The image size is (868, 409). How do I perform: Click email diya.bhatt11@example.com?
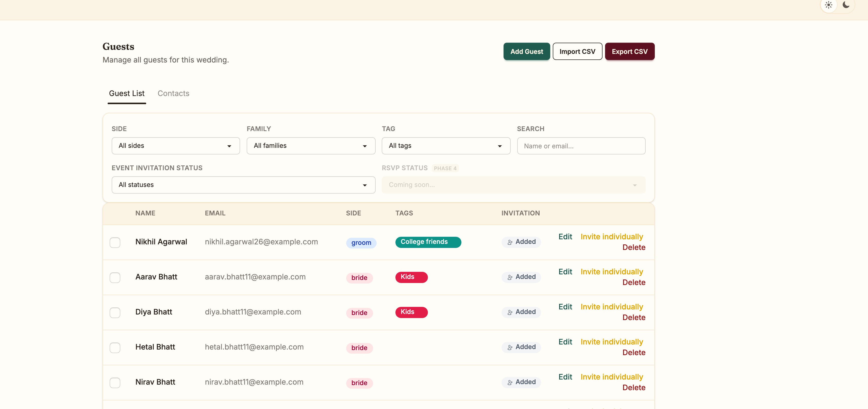tap(253, 312)
